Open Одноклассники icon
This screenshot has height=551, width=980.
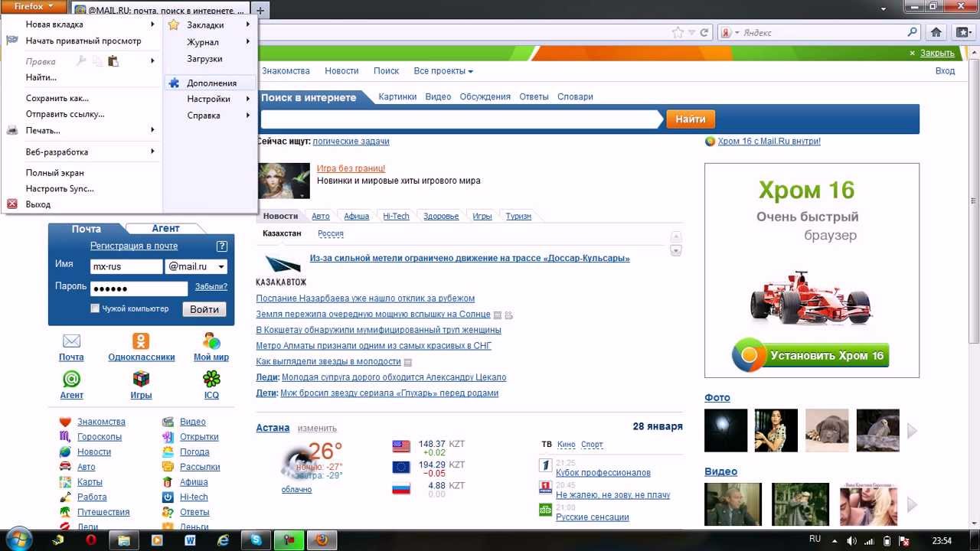pos(141,341)
